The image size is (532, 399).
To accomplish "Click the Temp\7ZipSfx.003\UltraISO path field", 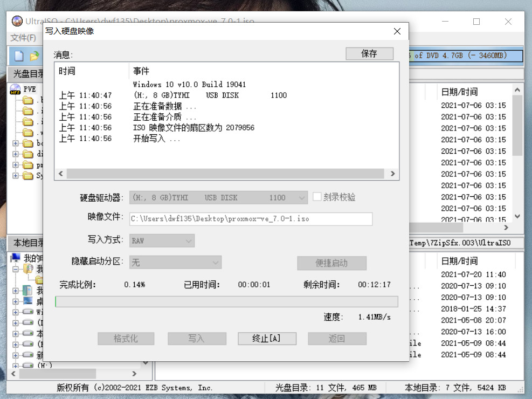I will click(466, 243).
